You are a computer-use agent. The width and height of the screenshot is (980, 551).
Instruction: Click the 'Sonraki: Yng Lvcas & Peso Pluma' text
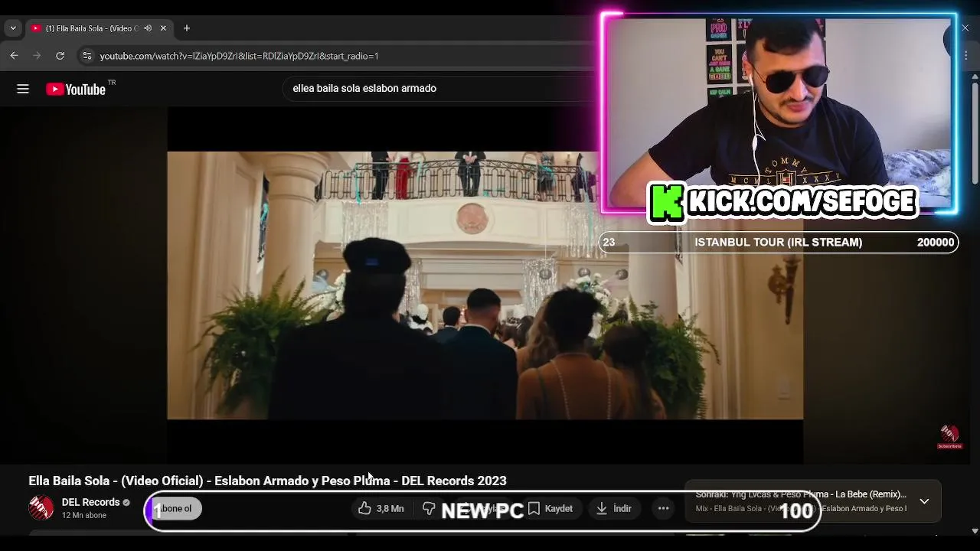pyautogui.click(x=801, y=494)
